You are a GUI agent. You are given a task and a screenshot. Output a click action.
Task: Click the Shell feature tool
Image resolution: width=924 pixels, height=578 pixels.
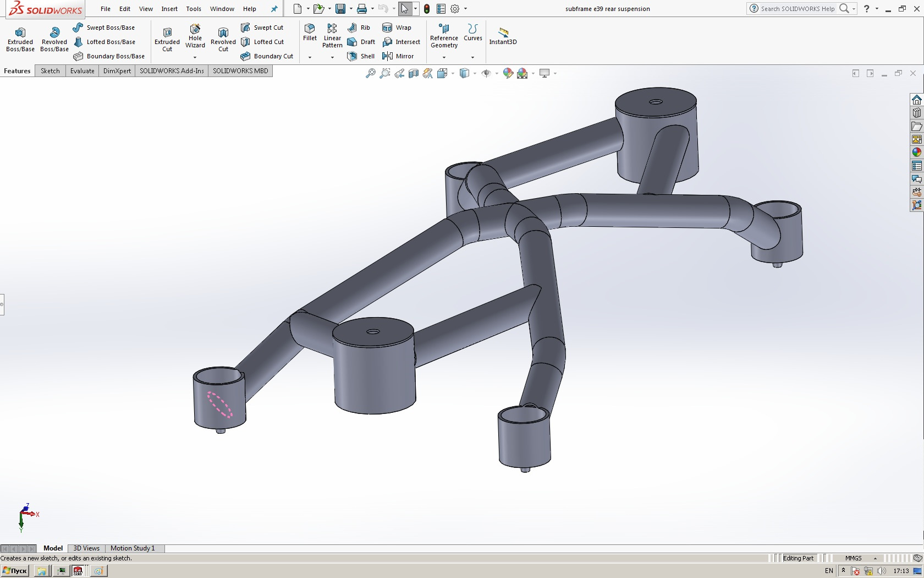point(361,56)
